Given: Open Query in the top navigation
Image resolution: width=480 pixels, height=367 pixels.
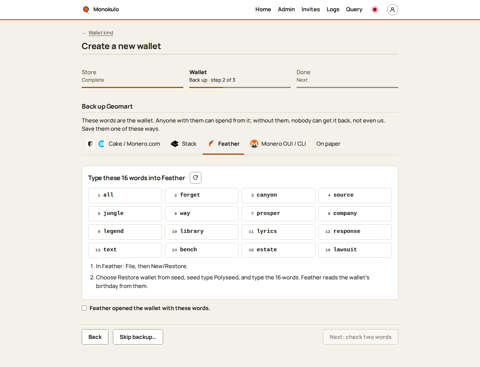Looking at the screenshot, I should [354, 9].
